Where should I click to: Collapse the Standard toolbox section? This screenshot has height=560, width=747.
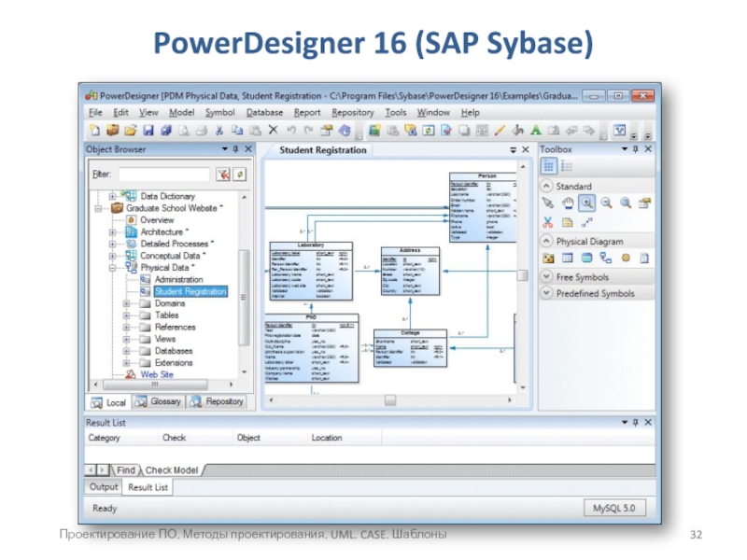(547, 186)
